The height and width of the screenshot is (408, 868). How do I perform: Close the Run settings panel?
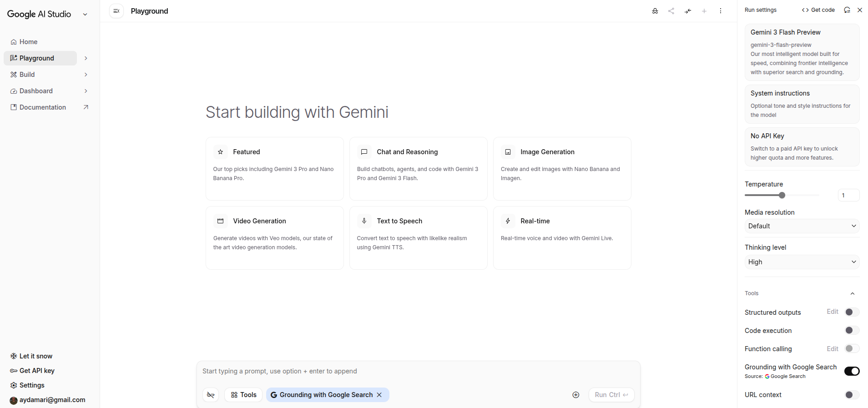(x=859, y=10)
